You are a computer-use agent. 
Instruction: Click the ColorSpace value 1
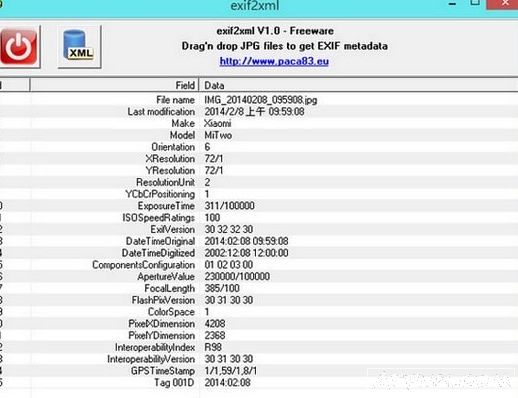207,312
